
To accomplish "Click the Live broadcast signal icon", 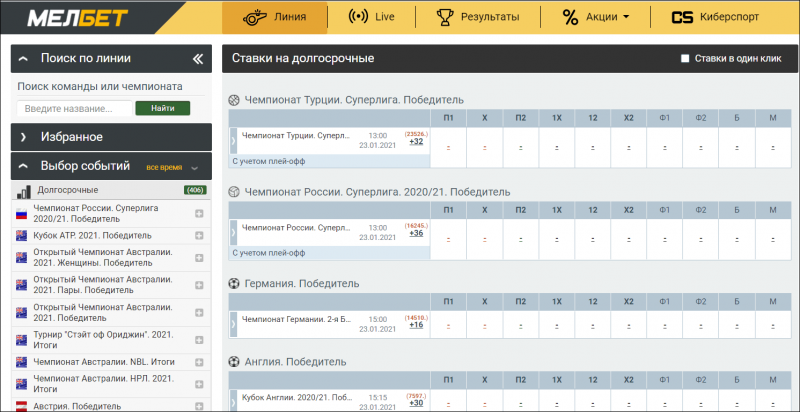I will pyautogui.click(x=358, y=17).
